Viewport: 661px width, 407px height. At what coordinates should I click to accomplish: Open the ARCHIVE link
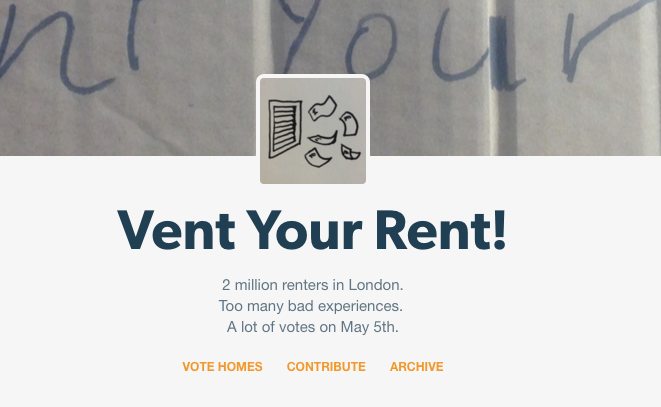[416, 367]
